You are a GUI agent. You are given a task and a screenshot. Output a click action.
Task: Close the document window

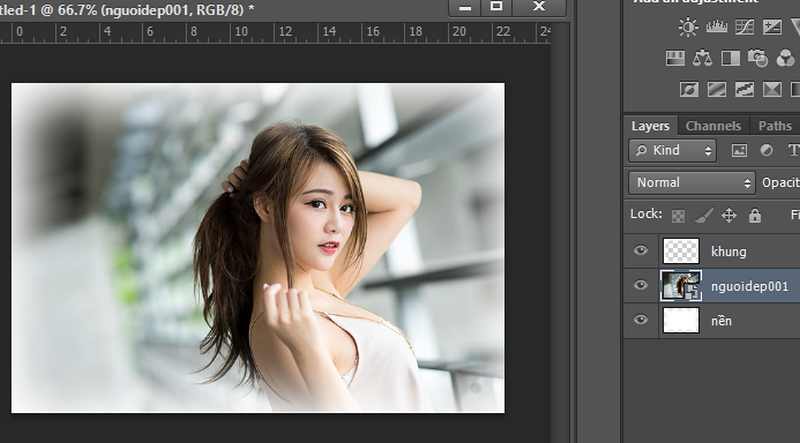tap(539, 7)
